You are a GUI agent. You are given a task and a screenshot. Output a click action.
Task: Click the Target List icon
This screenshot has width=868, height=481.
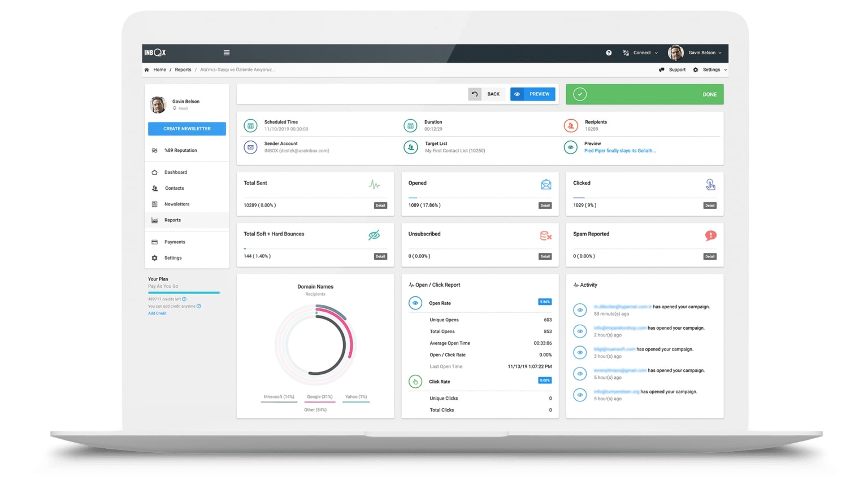pyautogui.click(x=410, y=147)
